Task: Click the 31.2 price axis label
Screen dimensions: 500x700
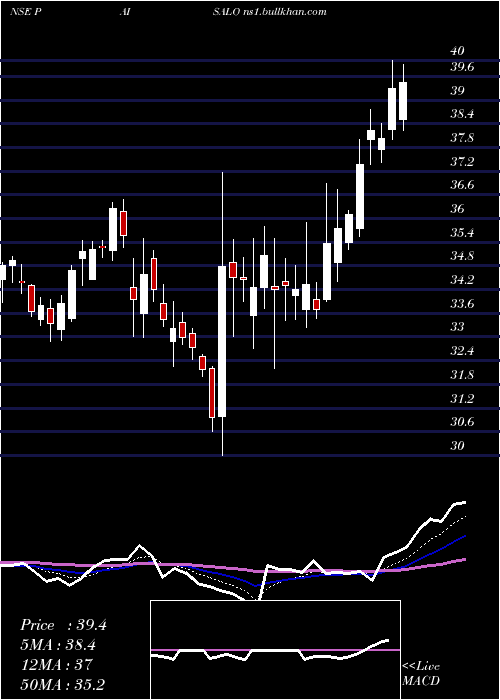Action: pos(463,398)
